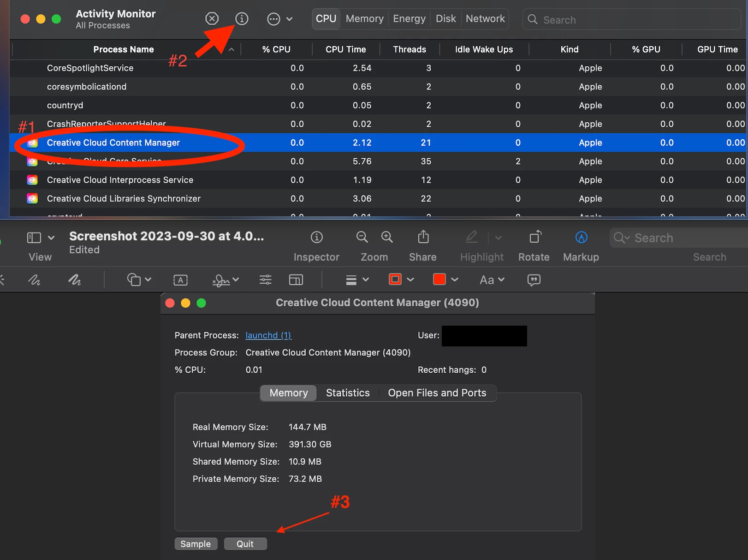Screen dimensions: 748x560
Task: Click the Highlight pen icon
Action: 471,237
